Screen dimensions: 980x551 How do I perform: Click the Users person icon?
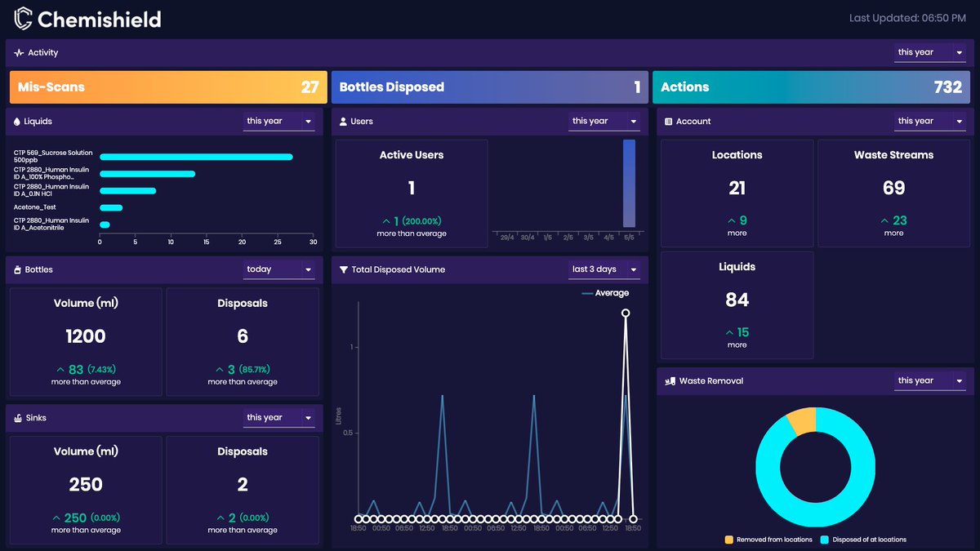click(343, 122)
